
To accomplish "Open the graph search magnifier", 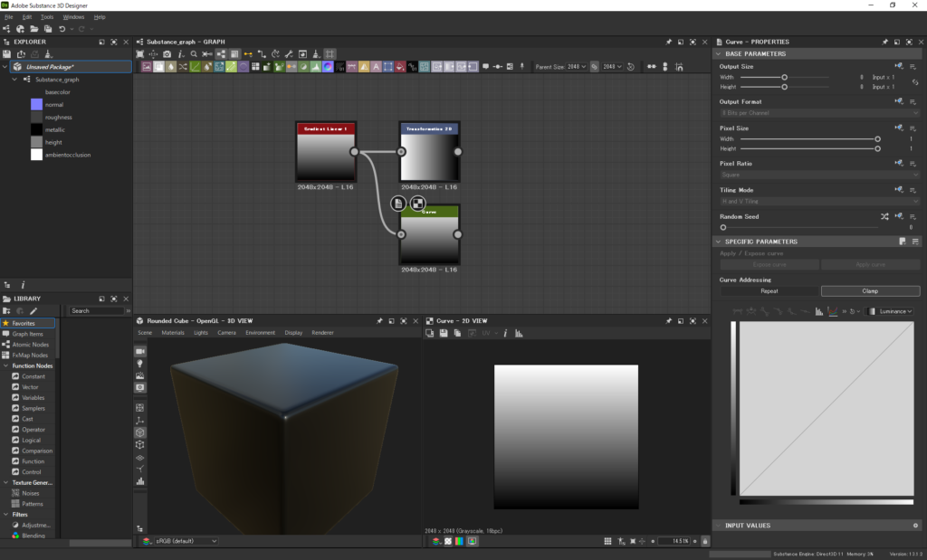I will tap(194, 53).
